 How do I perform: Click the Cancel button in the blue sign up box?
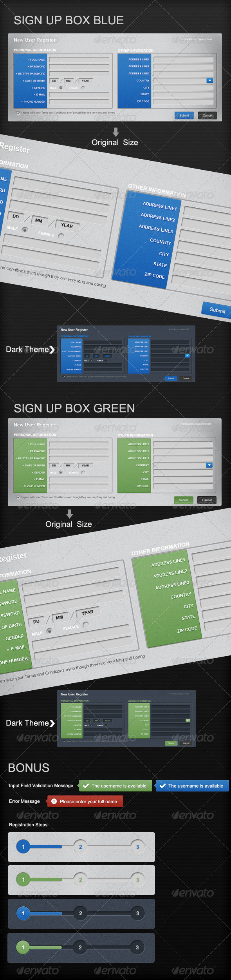[208, 116]
